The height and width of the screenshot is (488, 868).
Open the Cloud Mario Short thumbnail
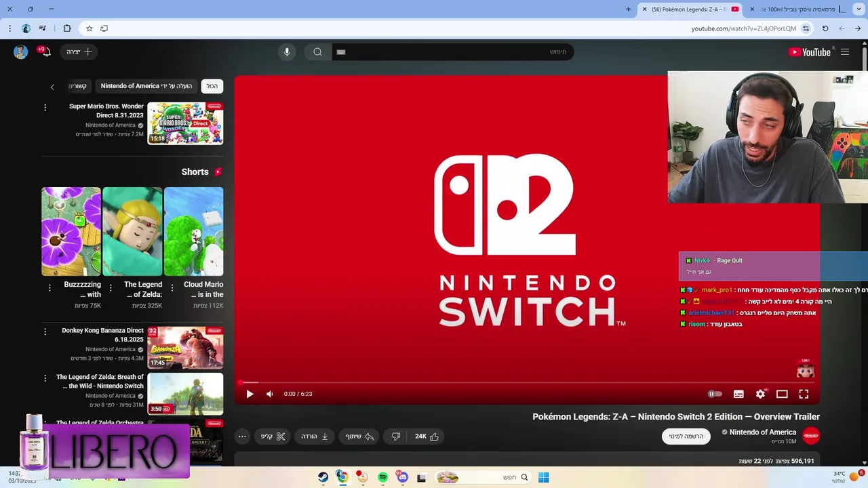193,231
